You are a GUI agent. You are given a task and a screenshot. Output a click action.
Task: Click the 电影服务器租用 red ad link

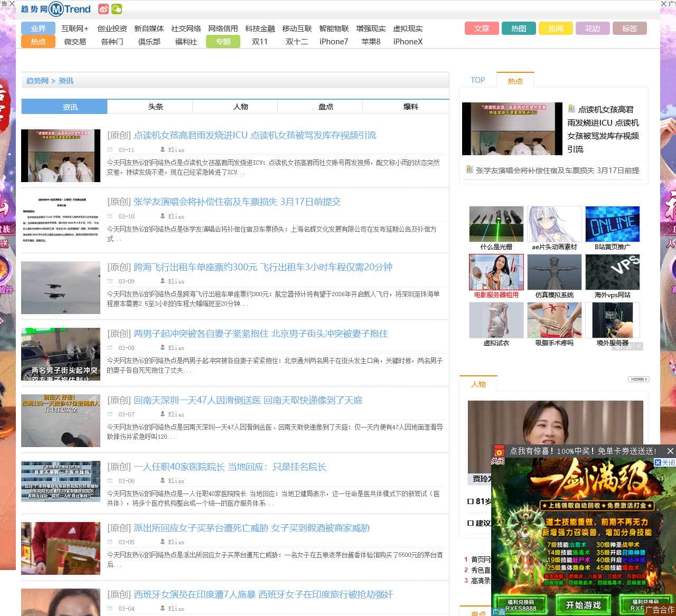tap(496, 295)
